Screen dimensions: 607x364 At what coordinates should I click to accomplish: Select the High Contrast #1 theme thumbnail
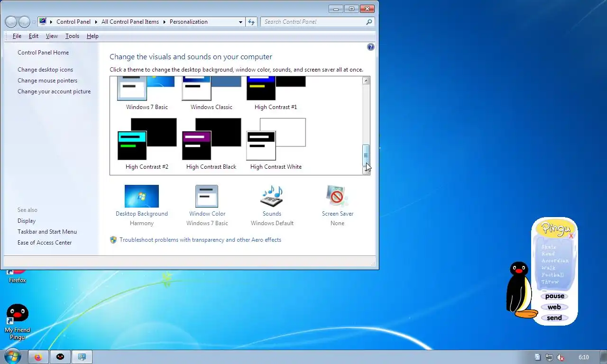coord(276,89)
